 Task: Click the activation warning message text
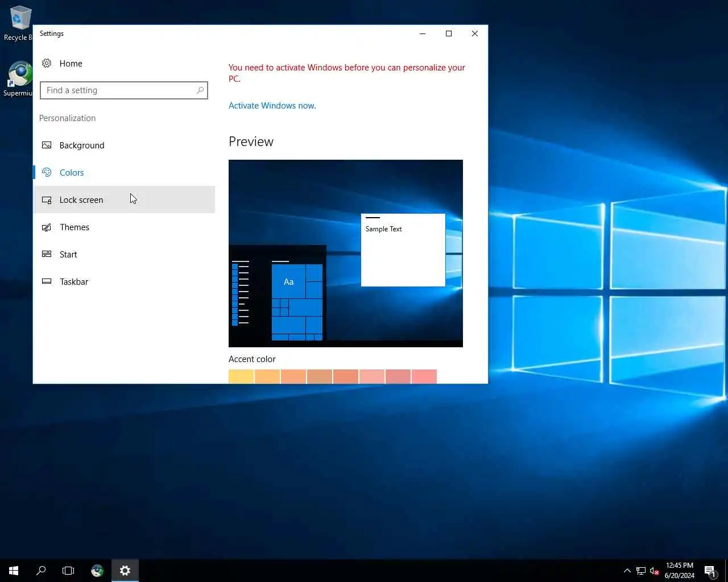347,73
